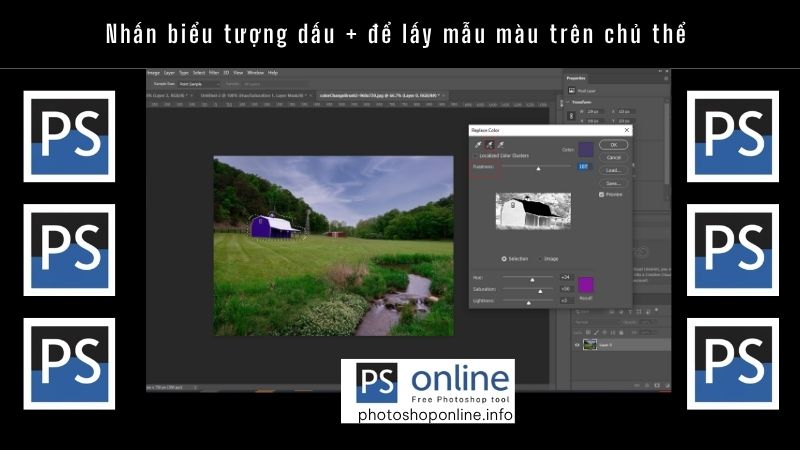Click the Hue slider handle
Image resolution: width=800 pixels, height=450 pixels.
click(x=532, y=280)
